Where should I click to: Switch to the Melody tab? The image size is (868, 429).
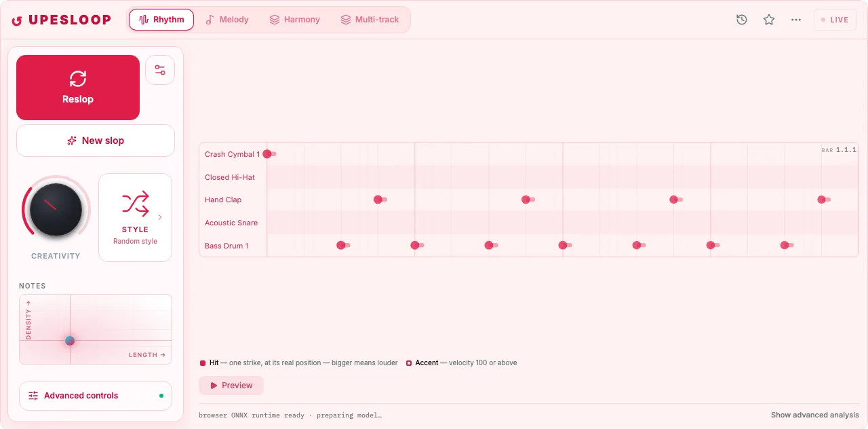pyautogui.click(x=227, y=20)
